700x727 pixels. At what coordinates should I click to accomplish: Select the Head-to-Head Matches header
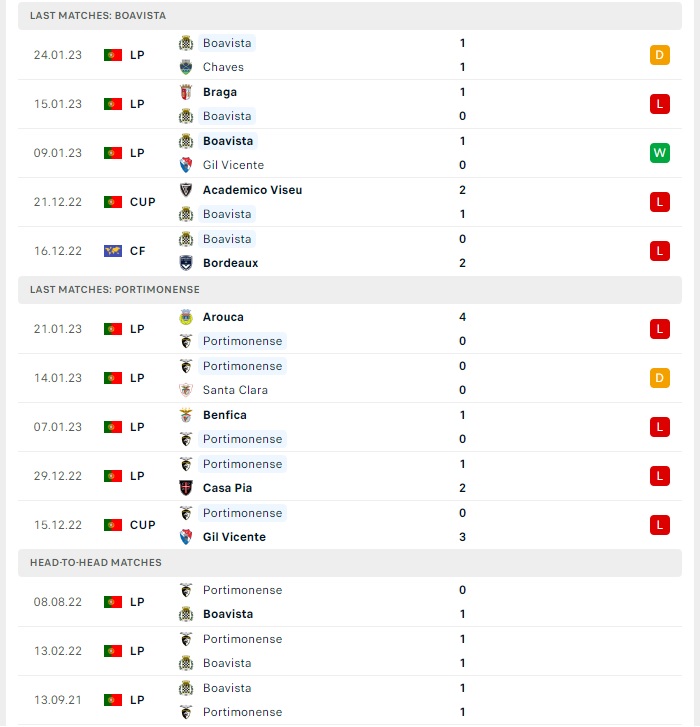click(350, 563)
